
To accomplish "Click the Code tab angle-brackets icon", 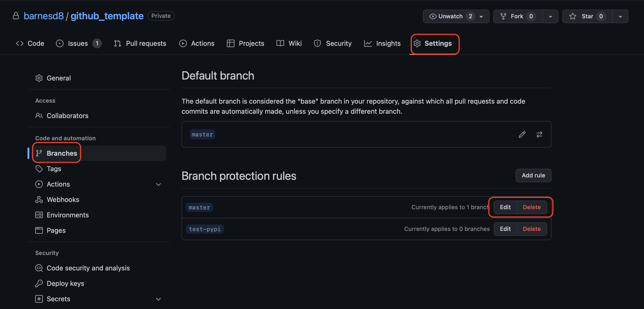I will 20,43.
